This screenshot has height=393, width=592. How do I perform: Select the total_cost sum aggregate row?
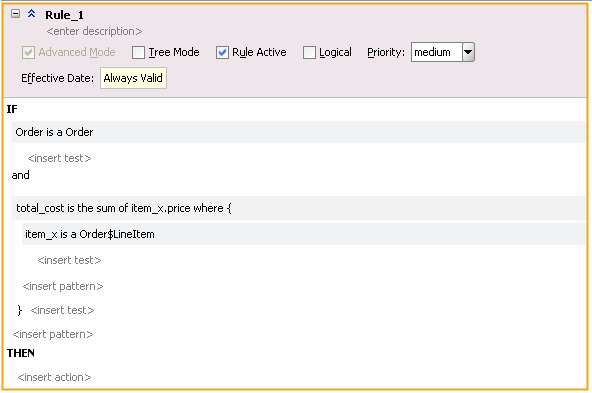pos(299,208)
